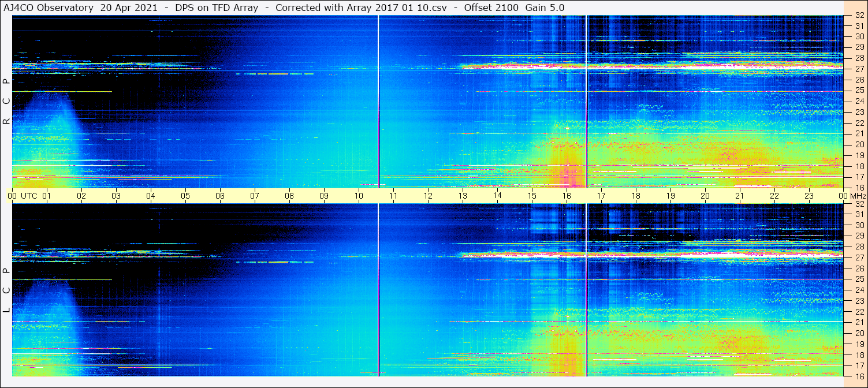
Task: Click the white marker near 10:30 in LCP panel
Action: [378, 290]
